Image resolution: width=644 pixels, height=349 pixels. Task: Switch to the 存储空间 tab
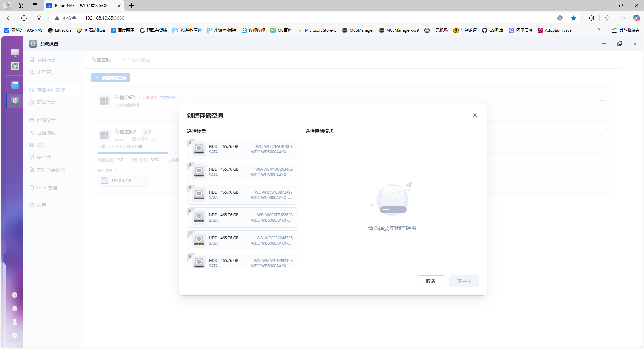coord(101,60)
